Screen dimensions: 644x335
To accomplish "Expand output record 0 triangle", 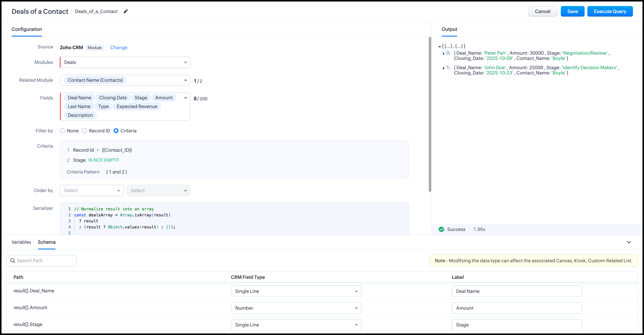I will [444, 53].
